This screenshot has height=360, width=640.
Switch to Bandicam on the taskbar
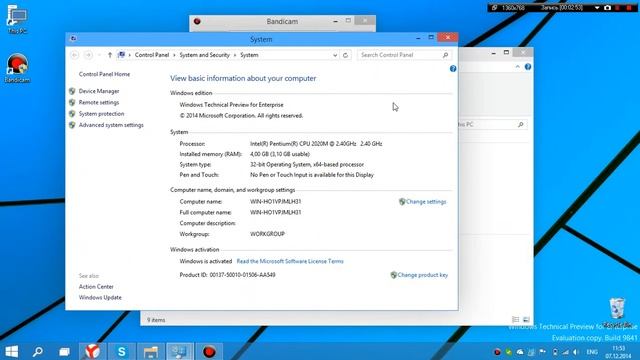[209, 351]
